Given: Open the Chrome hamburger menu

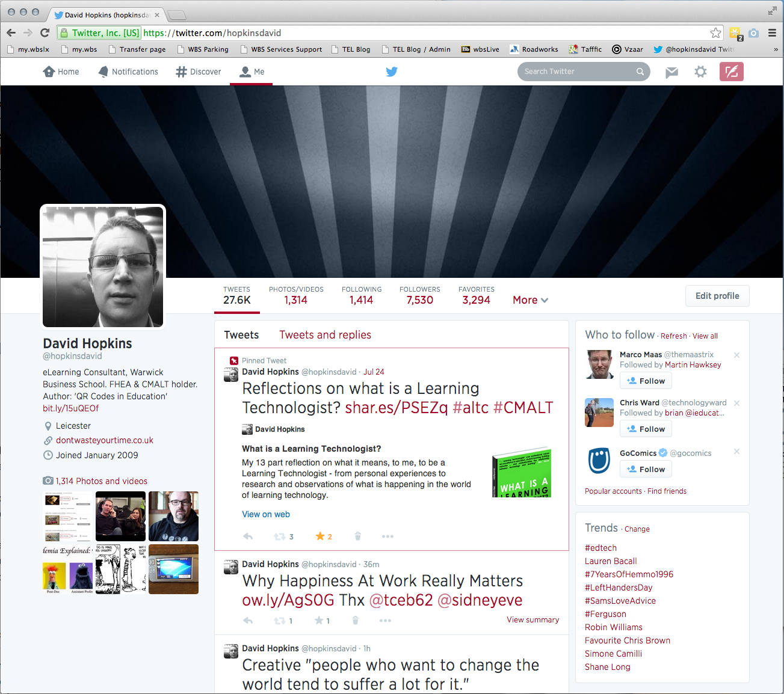Looking at the screenshot, I should [x=772, y=33].
